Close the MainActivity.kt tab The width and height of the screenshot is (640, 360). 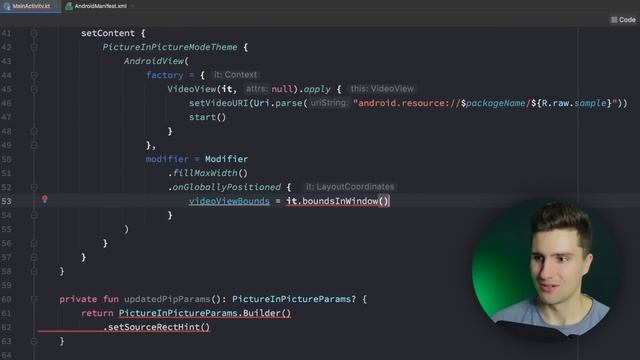[56, 6]
